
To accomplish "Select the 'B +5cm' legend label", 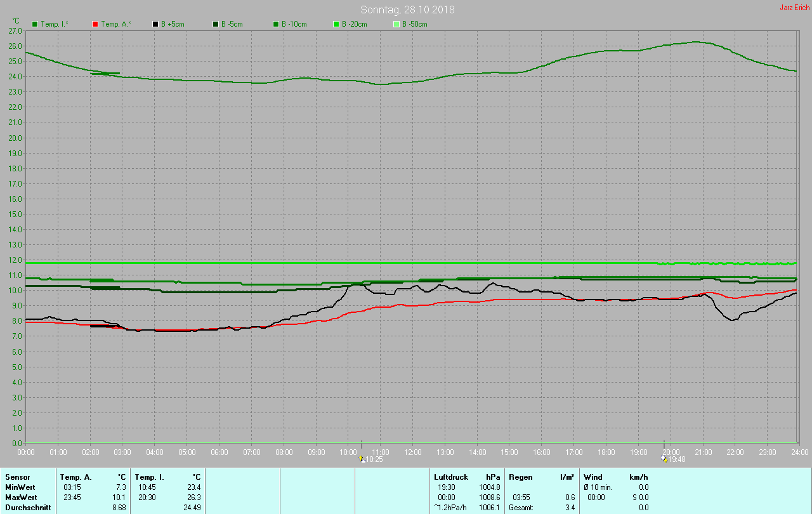I will point(173,24).
